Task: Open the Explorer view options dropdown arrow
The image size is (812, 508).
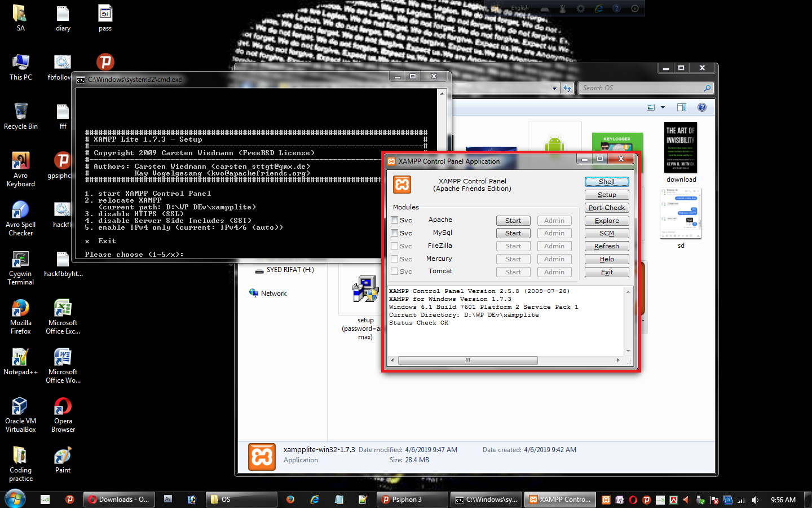Action: click(x=663, y=107)
